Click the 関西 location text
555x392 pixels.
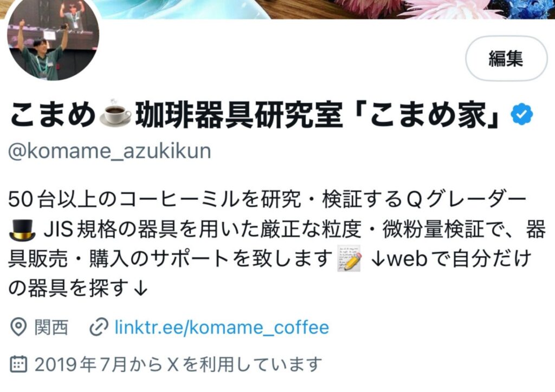click(51, 328)
